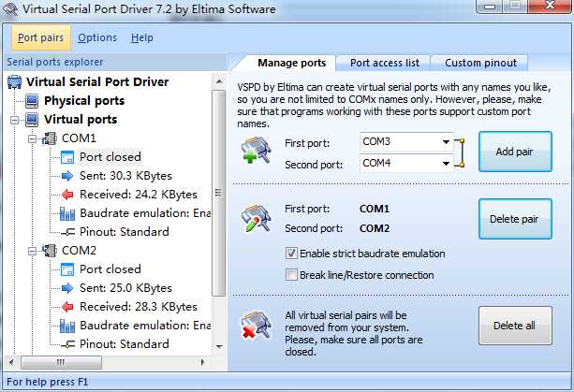Click the edit pair pencil connector icon
This screenshot has width=574, height=392.
pyautogui.click(x=256, y=218)
